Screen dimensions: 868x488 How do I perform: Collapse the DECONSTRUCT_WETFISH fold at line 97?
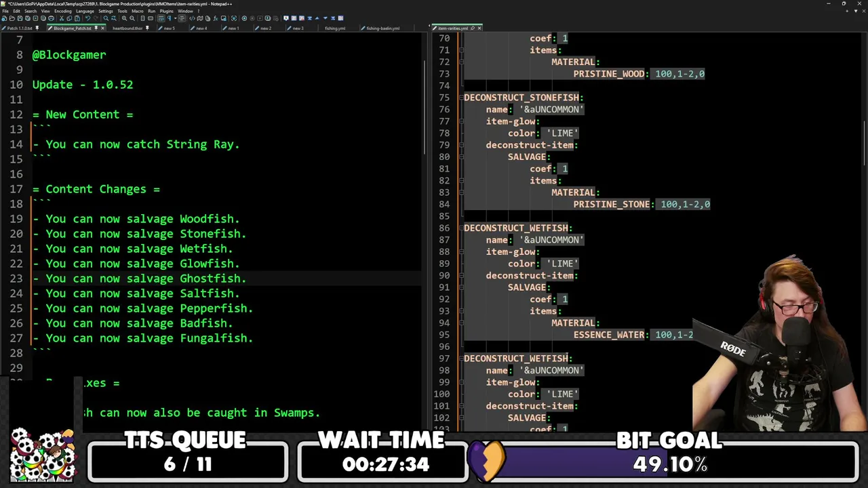(460, 359)
